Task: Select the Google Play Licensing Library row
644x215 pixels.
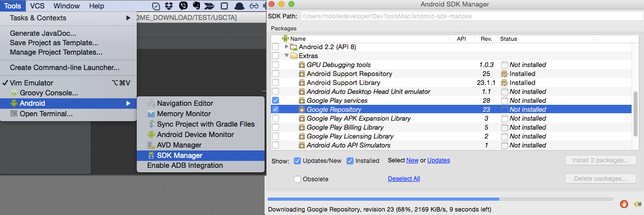Action: [x=451, y=137]
